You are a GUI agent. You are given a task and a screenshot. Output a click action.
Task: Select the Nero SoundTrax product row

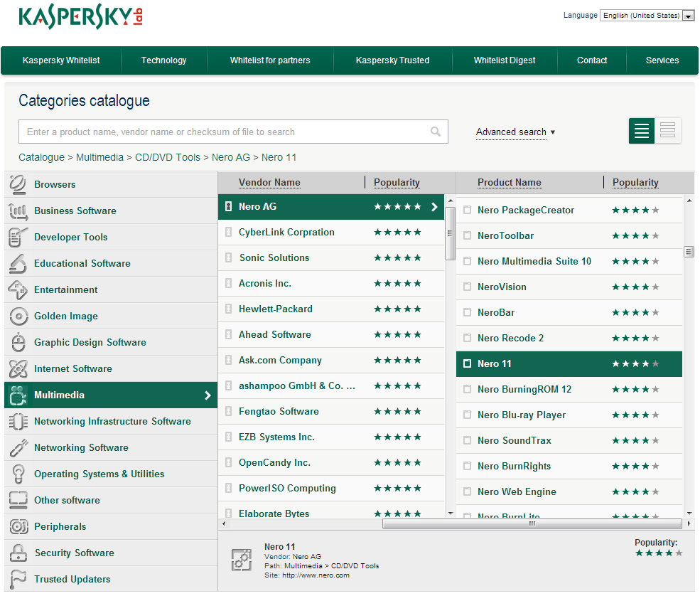569,440
